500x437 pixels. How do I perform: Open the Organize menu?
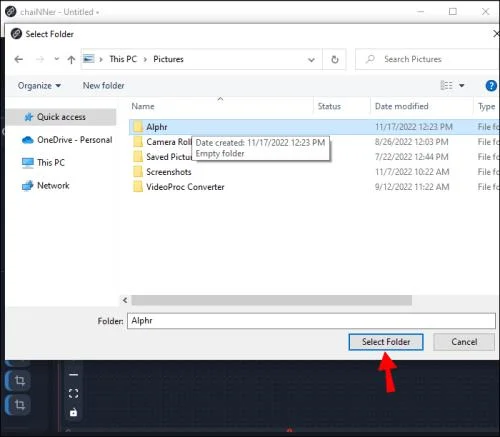point(39,86)
